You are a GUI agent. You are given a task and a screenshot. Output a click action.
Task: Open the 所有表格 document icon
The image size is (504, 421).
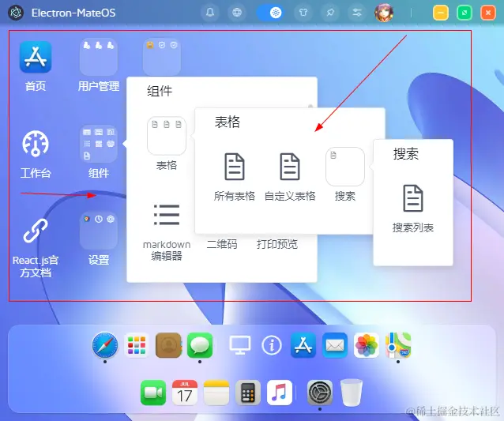pyautogui.click(x=235, y=167)
